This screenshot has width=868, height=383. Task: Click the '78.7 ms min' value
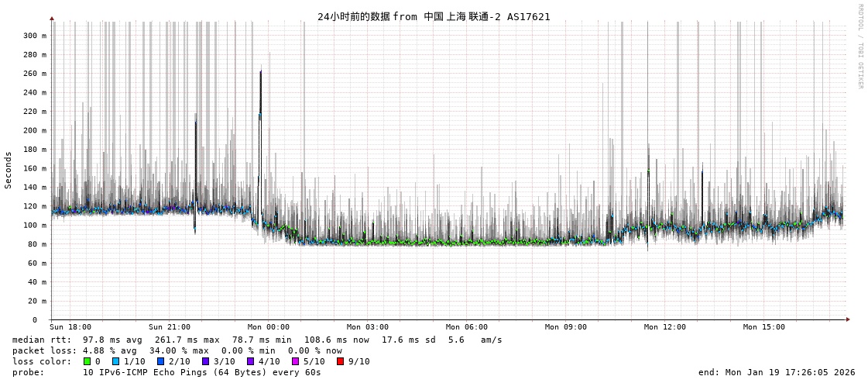coord(262,340)
